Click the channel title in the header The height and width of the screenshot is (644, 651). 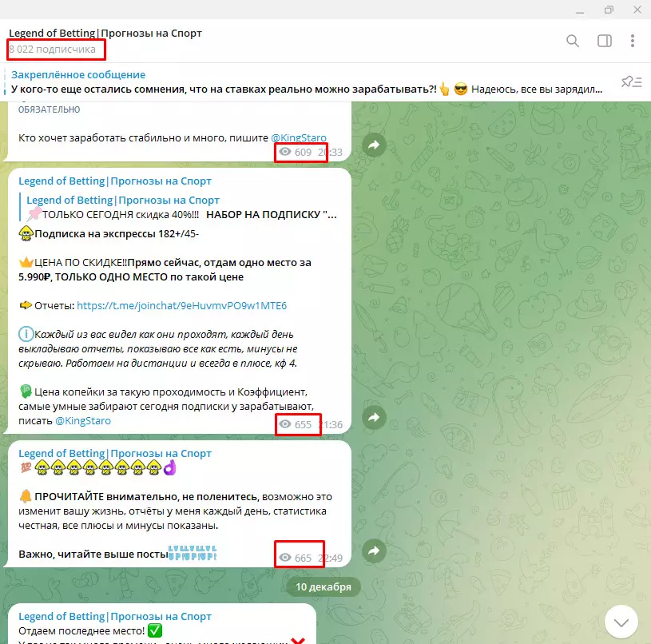point(105,34)
